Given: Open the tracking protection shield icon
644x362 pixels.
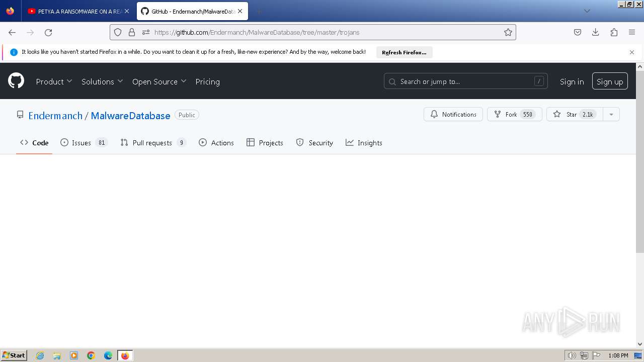Looking at the screenshot, I should point(118,32).
